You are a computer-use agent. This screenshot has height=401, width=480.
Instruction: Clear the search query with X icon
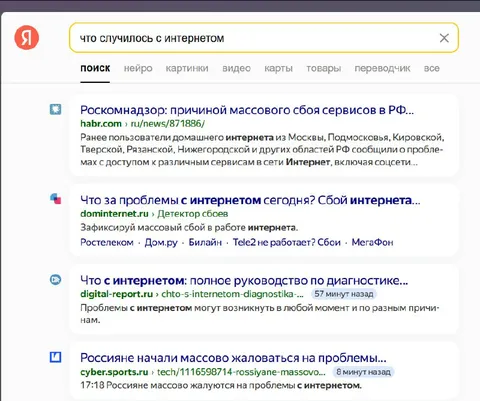point(444,38)
